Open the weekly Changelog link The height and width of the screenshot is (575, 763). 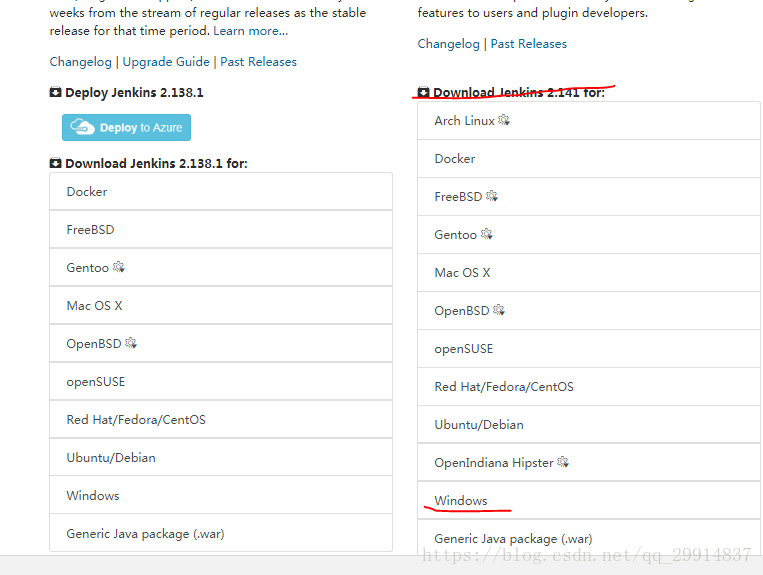pyautogui.click(x=449, y=44)
